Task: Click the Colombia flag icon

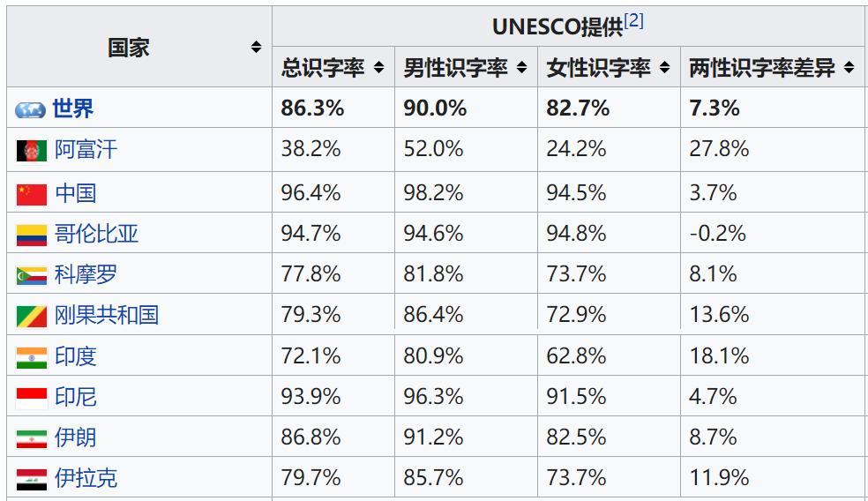Action: pos(32,236)
